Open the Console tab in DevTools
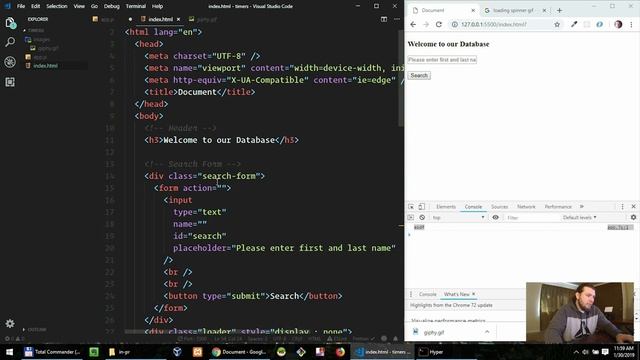The width and height of the screenshot is (640, 360). (x=473, y=207)
